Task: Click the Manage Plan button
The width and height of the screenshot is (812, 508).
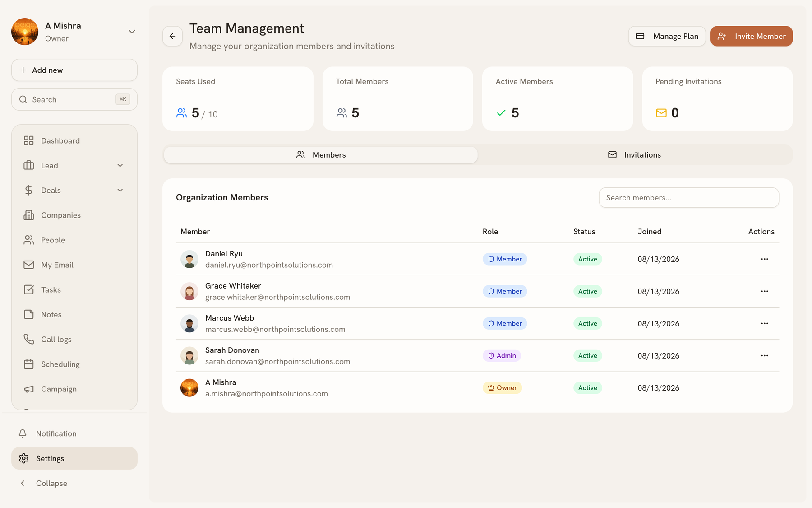Action: pos(667,36)
